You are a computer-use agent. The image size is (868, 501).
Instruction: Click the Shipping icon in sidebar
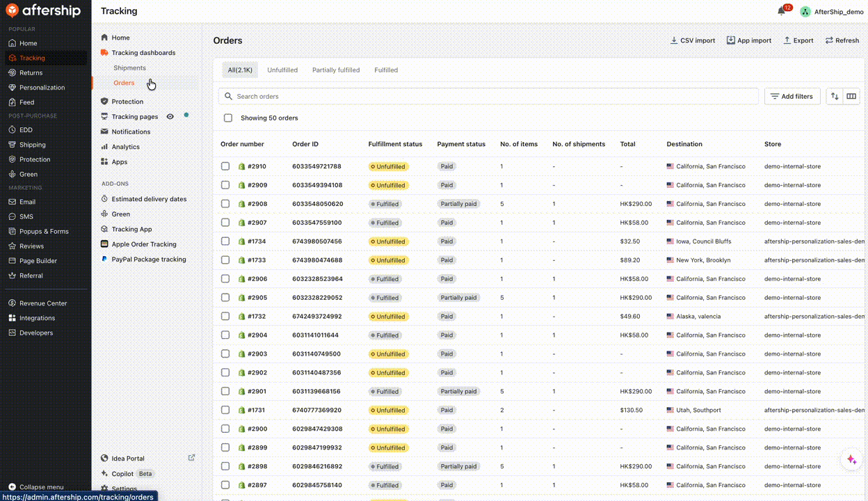(13, 145)
